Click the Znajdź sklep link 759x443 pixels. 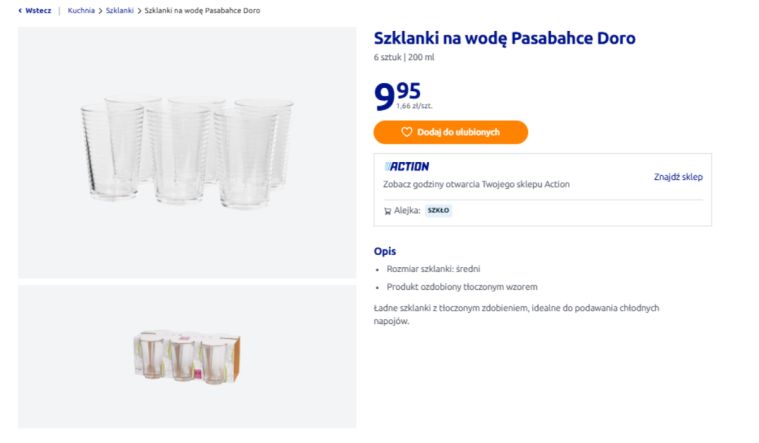[678, 177]
